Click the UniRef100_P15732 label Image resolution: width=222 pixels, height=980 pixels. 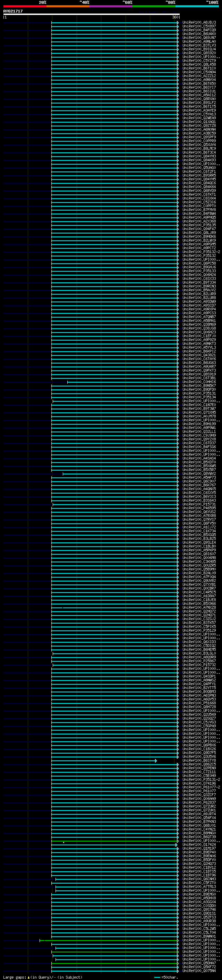[199, 665]
